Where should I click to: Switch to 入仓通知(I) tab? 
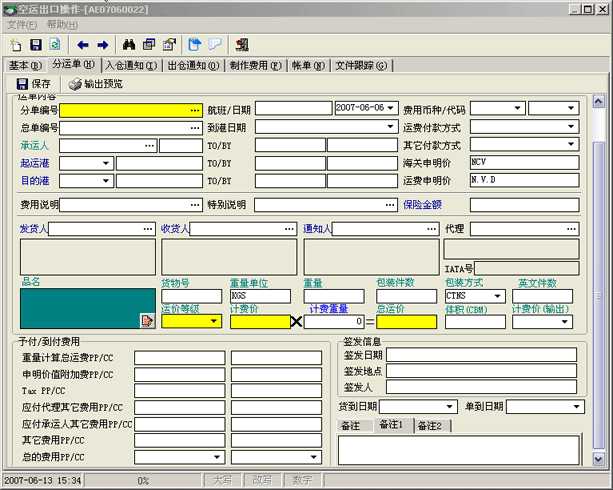[131, 65]
